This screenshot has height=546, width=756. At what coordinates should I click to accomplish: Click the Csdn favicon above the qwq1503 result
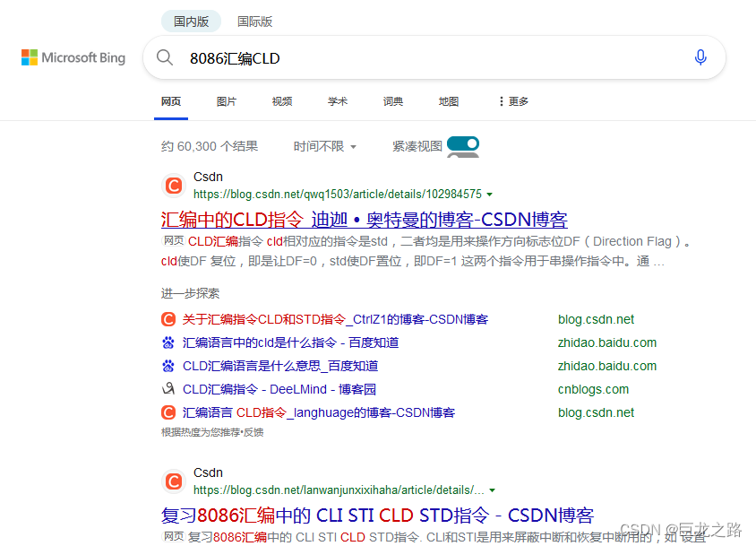[x=174, y=186]
